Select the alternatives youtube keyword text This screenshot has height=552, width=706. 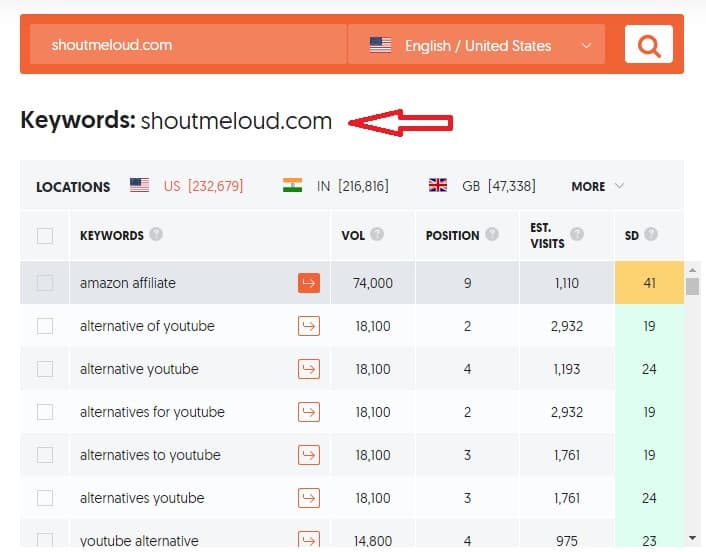pos(142,498)
